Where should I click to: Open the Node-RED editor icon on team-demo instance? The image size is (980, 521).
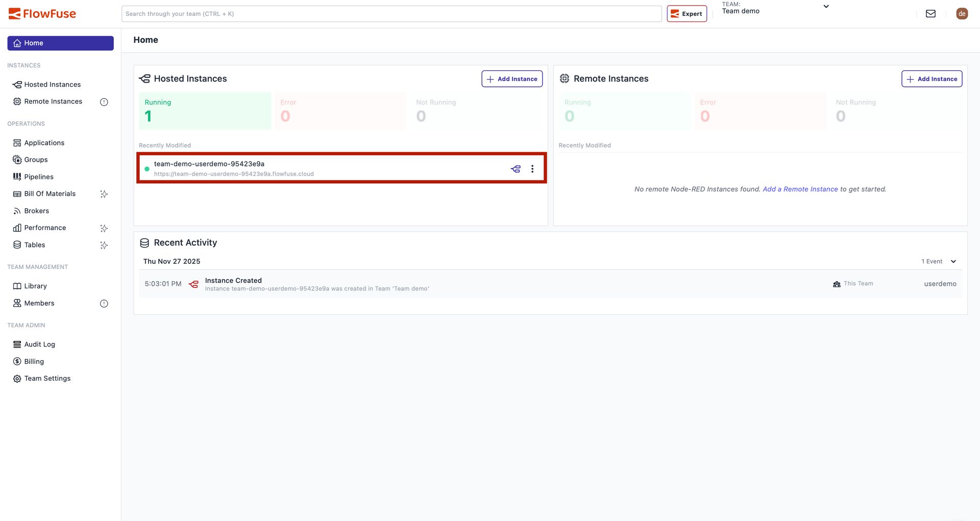[x=515, y=168]
